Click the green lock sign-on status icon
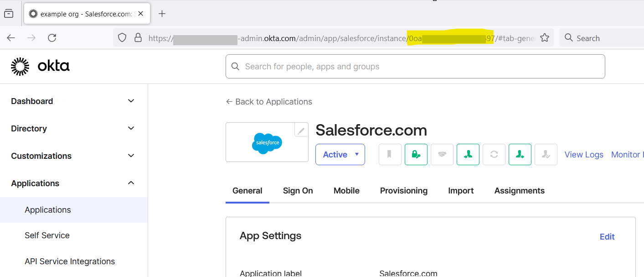This screenshot has width=644, height=277. pos(416,154)
